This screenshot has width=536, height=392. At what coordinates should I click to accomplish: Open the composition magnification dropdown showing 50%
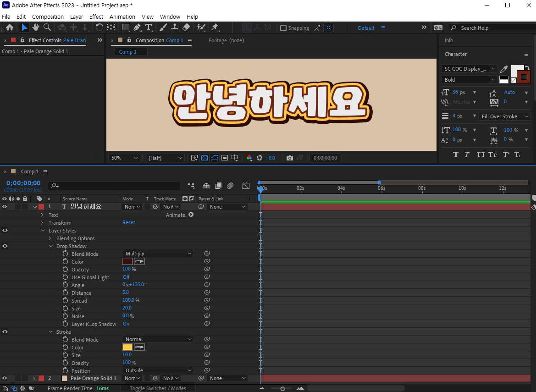tap(123, 158)
